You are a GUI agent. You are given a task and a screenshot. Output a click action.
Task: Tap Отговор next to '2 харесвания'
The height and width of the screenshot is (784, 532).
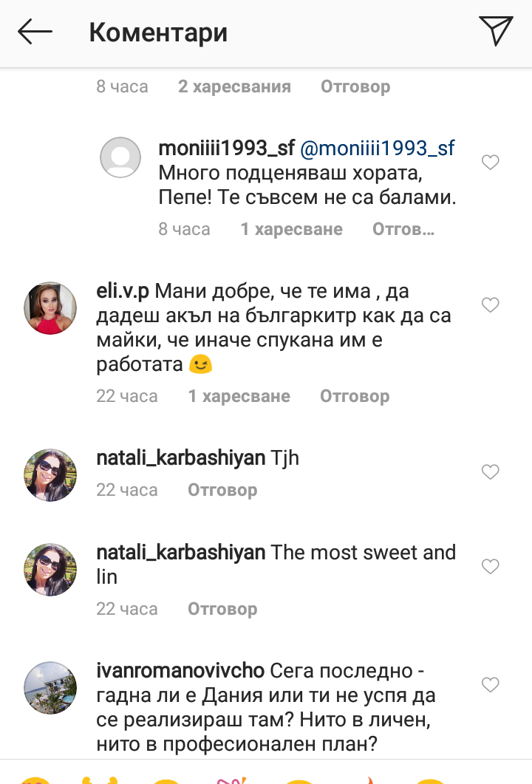[355, 86]
